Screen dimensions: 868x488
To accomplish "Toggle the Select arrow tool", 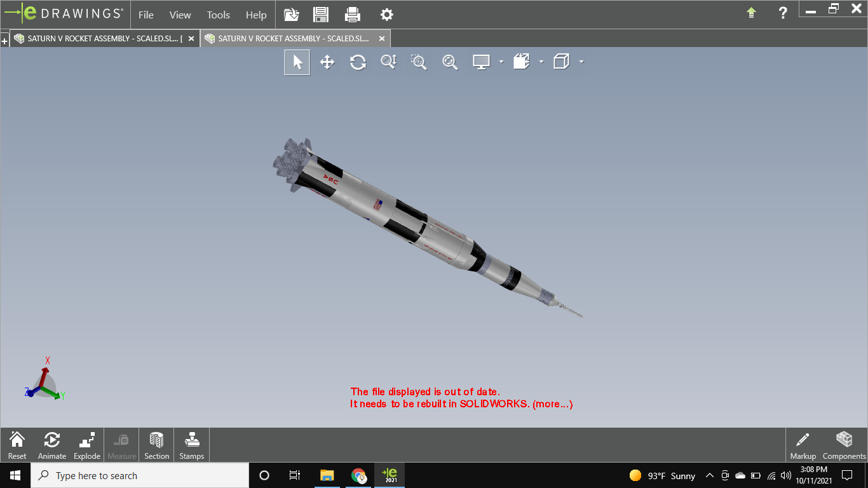I will [297, 62].
